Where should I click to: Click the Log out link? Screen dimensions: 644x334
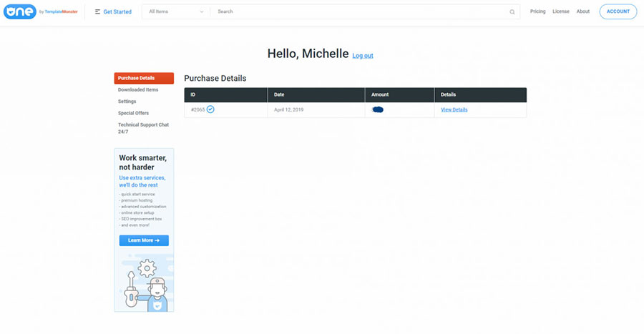click(x=363, y=55)
